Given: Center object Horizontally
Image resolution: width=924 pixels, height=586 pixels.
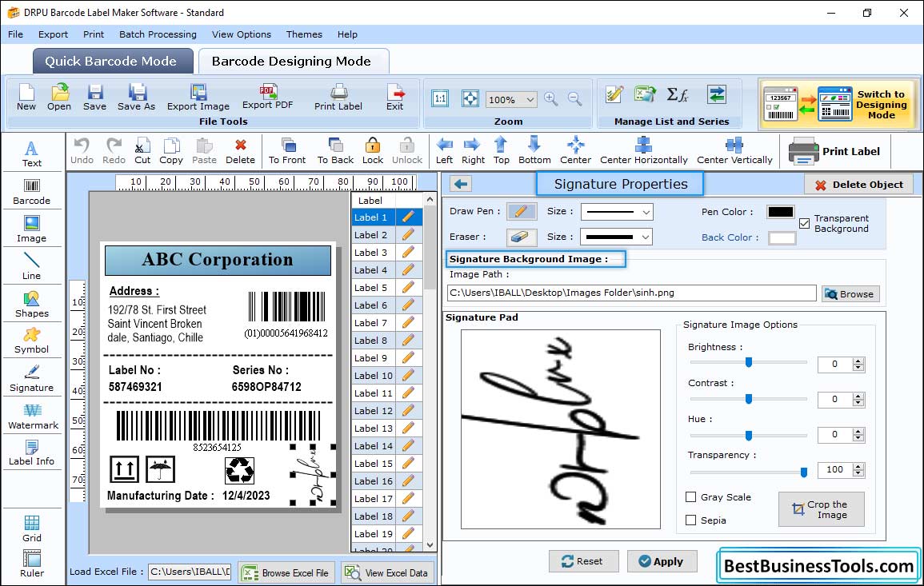Looking at the screenshot, I should point(643,151).
